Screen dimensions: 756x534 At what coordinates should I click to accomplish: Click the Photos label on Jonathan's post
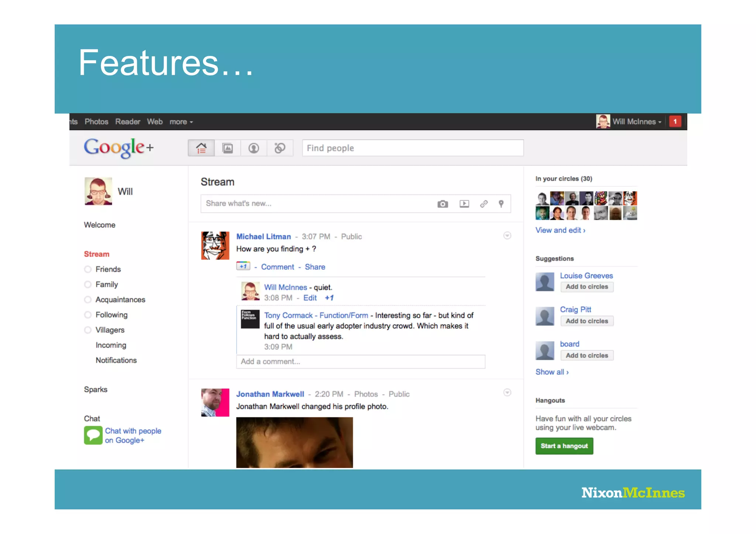[x=366, y=394]
